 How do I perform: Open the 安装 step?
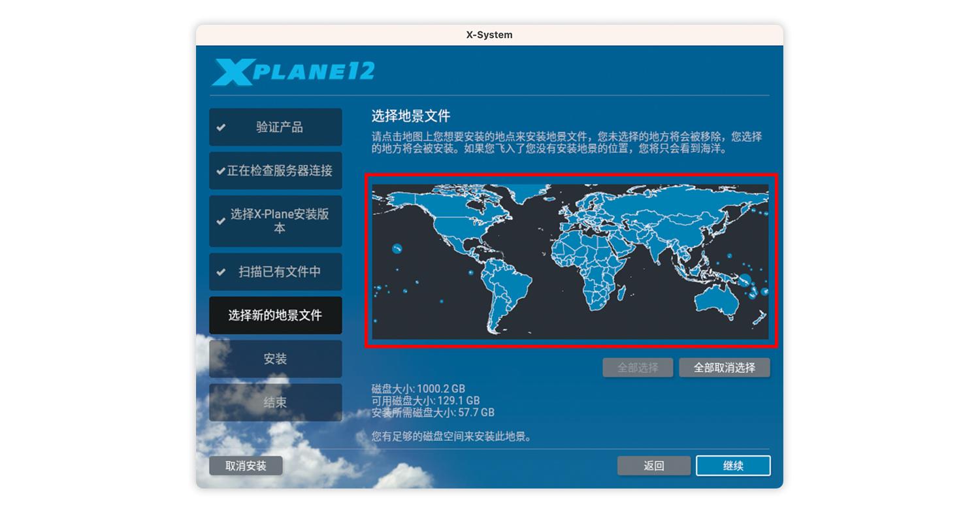pyautogui.click(x=276, y=359)
